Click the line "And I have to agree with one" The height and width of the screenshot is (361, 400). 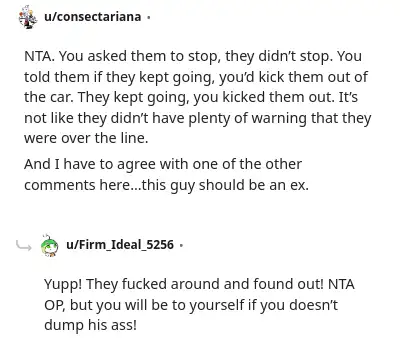163,164
